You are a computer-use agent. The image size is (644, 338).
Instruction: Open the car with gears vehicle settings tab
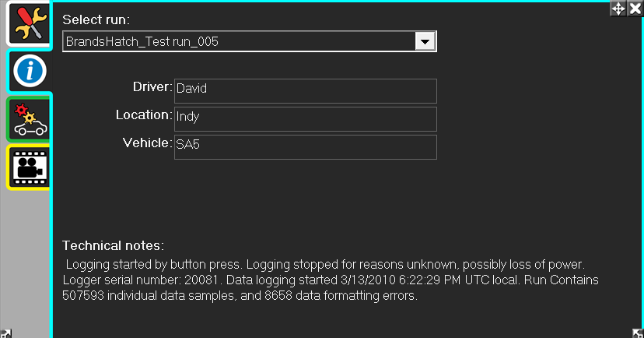[x=30, y=119]
